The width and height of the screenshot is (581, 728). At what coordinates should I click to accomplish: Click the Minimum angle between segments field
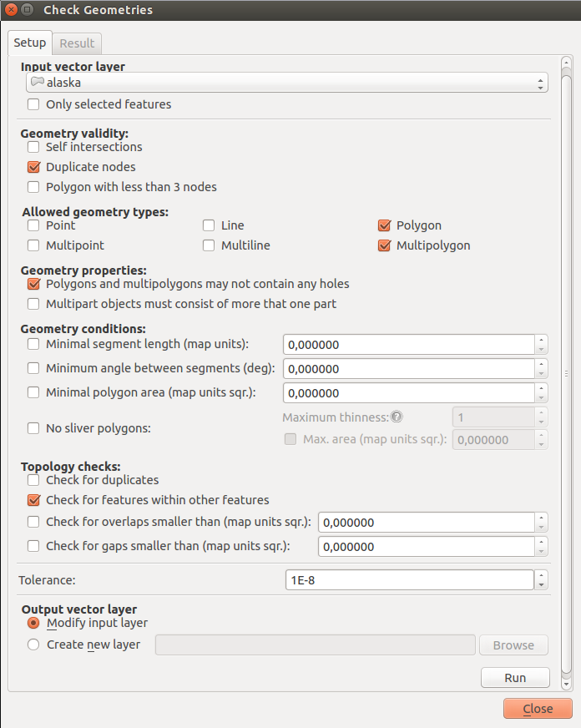click(x=409, y=369)
